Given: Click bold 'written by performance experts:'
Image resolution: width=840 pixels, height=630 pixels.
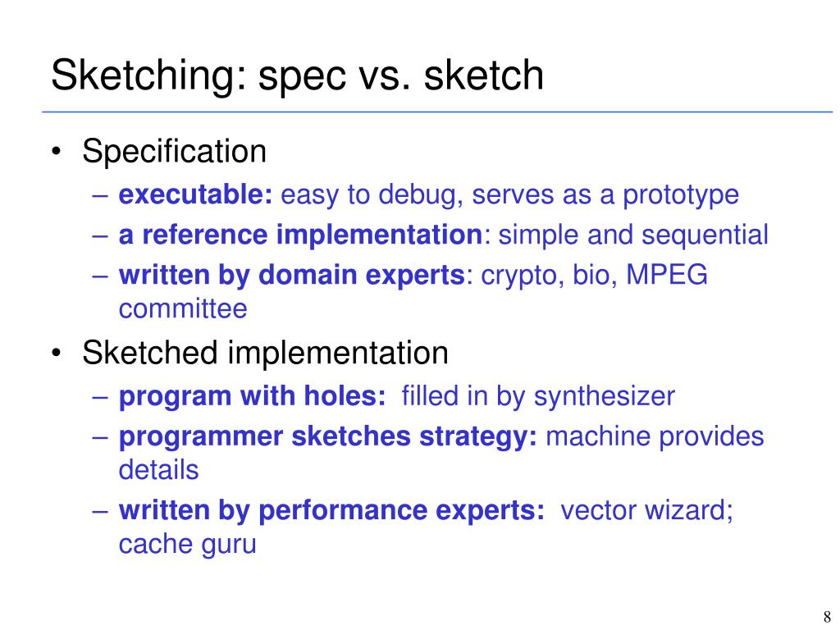Looking at the screenshot, I should coord(331,510).
